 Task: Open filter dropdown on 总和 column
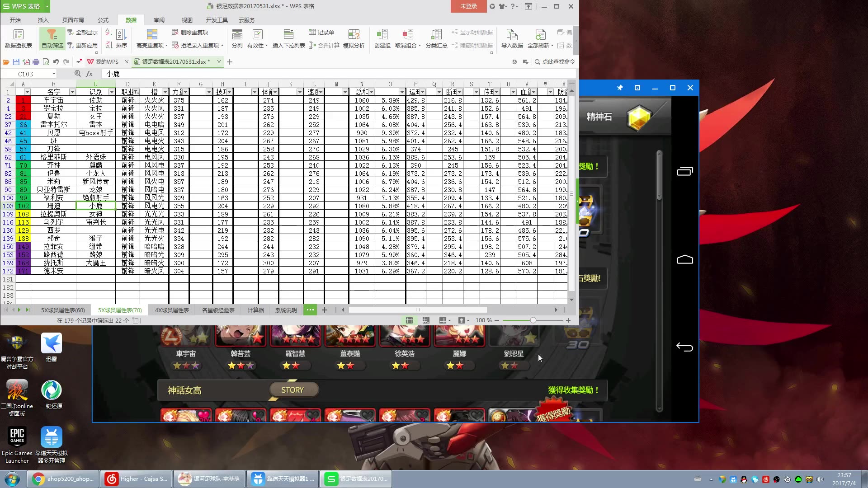coord(371,92)
